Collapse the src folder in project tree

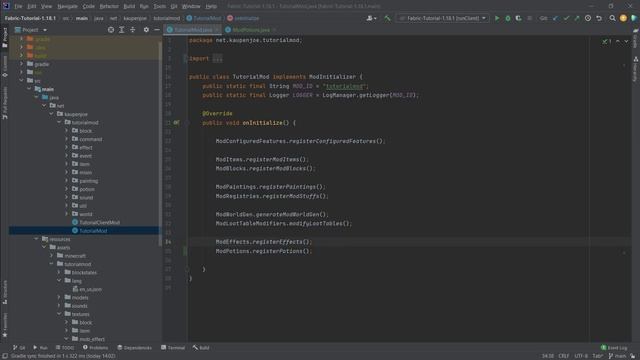point(22,80)
